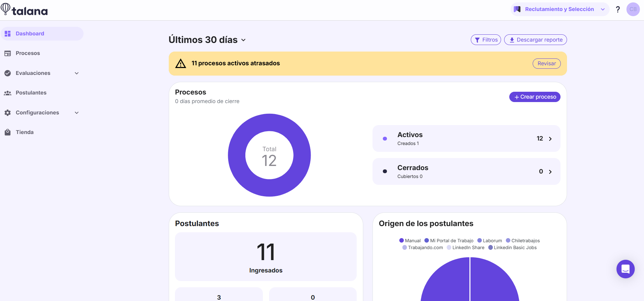
Task: Click the warning triangle icon
Action: pos(181,64)
